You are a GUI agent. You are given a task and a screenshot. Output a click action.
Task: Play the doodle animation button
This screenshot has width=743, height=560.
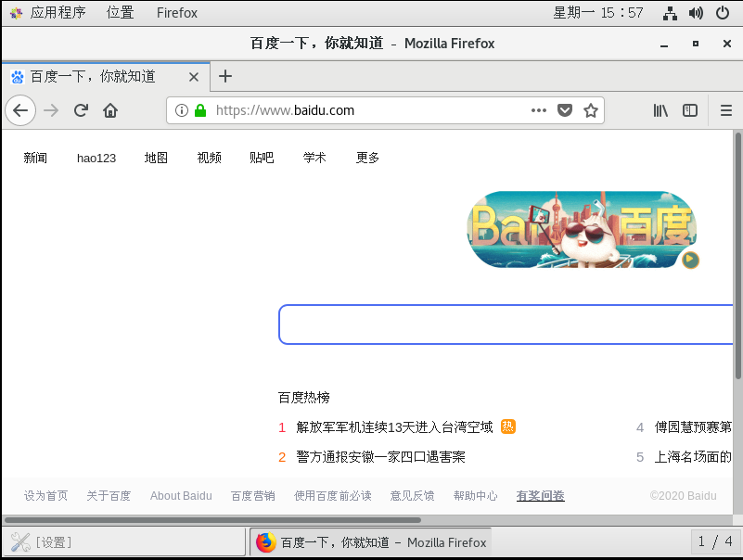(x=690, y=260)
